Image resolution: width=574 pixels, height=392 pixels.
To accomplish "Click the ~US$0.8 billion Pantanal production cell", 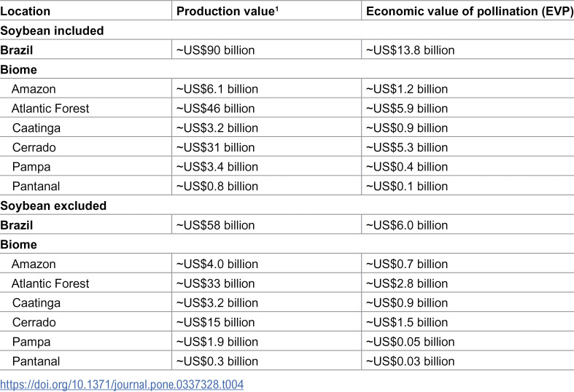I will (217, 186).
